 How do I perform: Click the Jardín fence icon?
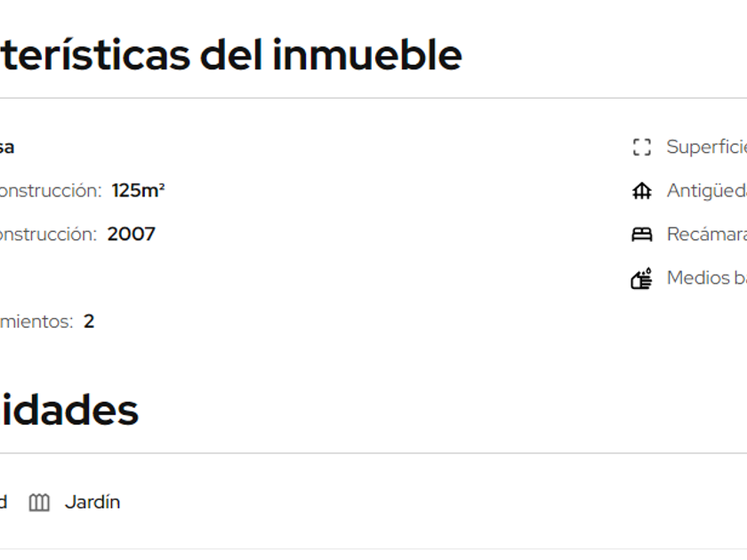click(39, 503)
